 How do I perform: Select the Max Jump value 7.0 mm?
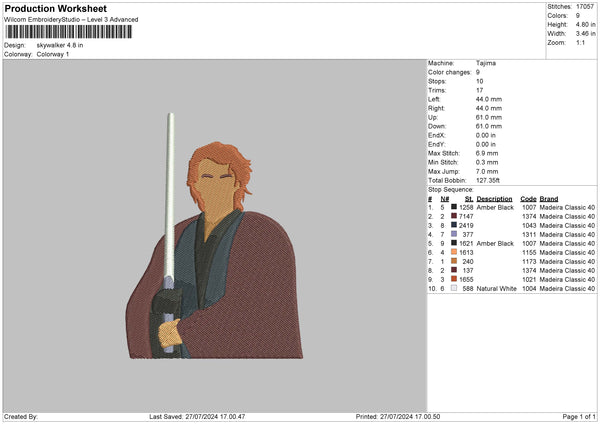pos(487,171)
